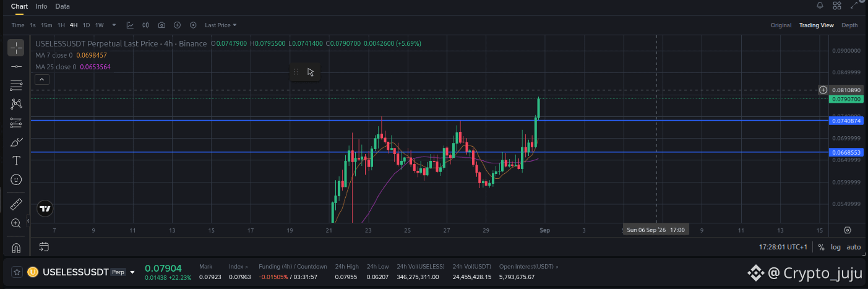Toggle the magnet snap mode

coord(16,248)
